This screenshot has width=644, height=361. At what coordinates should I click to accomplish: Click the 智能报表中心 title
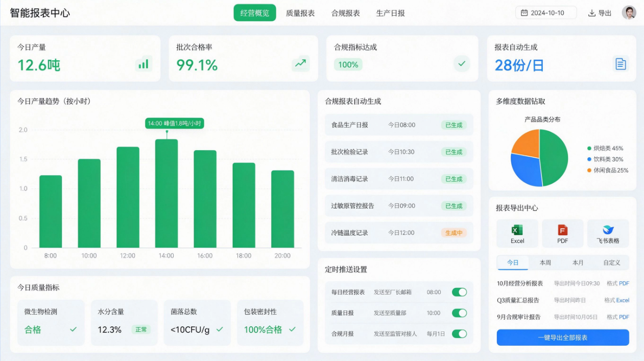point(40,13)
